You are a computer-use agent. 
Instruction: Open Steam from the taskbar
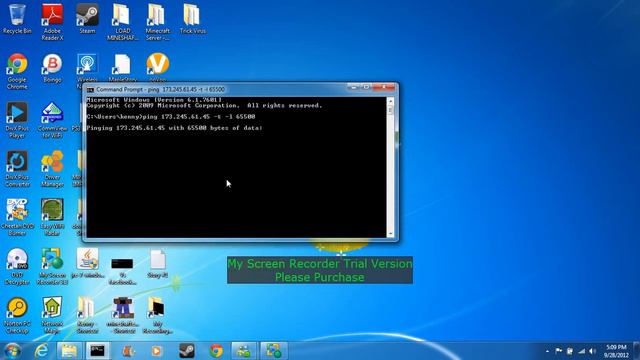coord(187,351)
